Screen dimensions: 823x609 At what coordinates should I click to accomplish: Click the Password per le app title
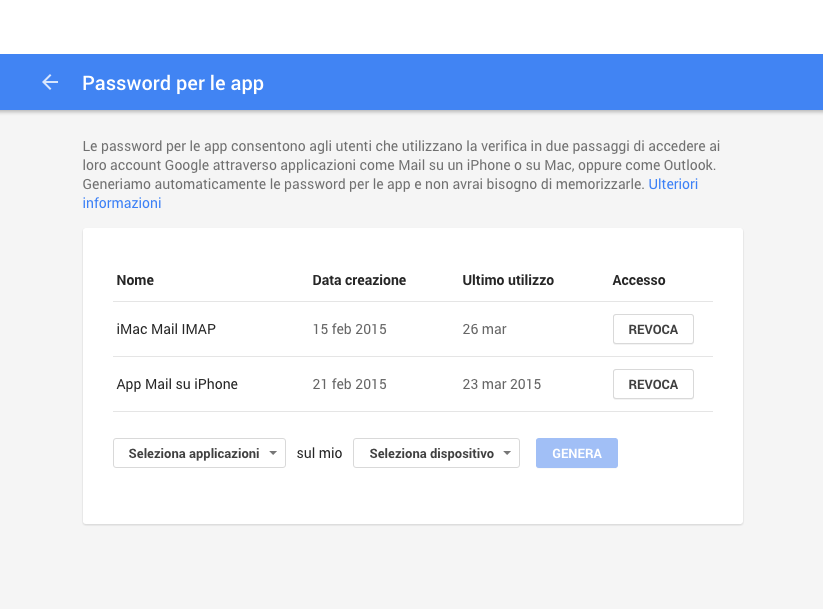[x=173, y=83]
